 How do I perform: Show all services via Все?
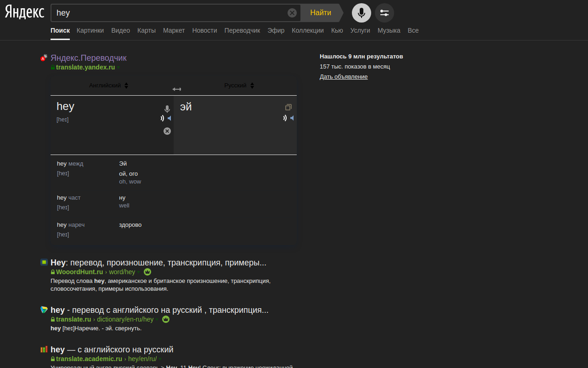413,30
